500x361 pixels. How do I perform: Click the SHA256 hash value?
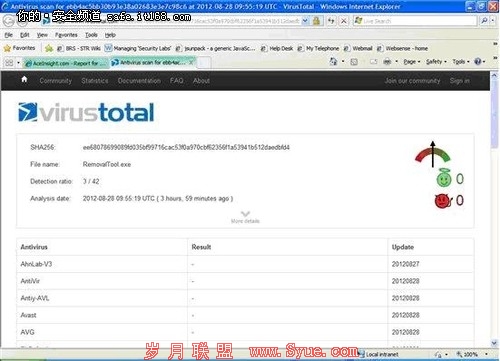click(x=186, y=147)
